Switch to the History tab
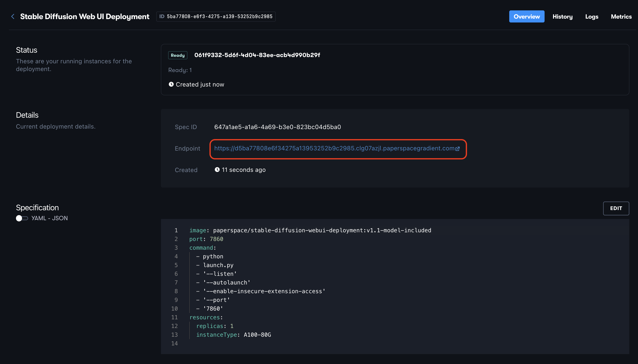 [562, 16]
